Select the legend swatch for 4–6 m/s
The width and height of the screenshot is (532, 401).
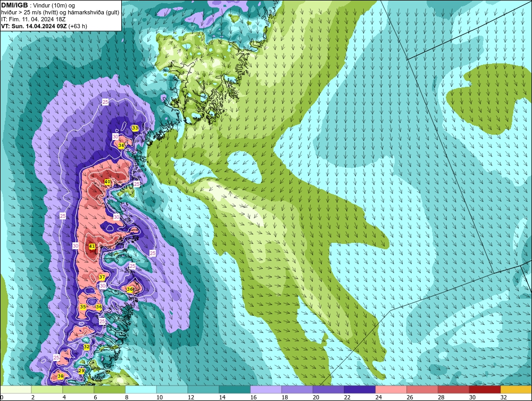(x=78, y=389)
